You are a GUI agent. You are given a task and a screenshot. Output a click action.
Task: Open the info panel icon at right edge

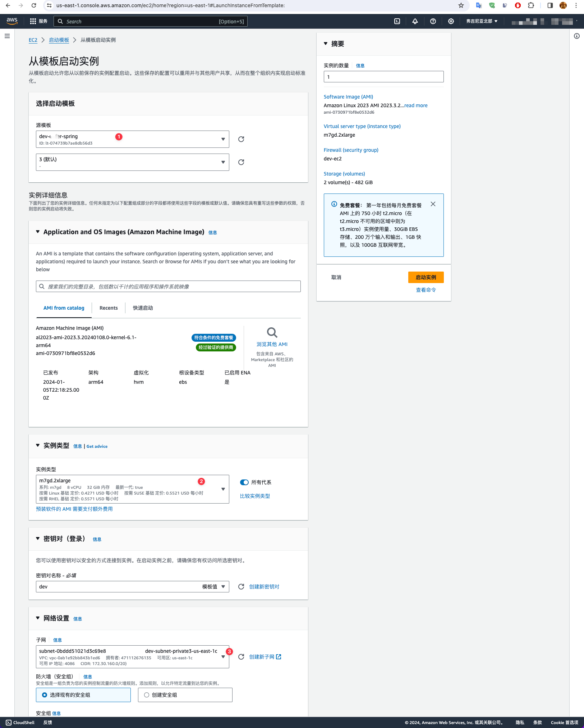577,36
